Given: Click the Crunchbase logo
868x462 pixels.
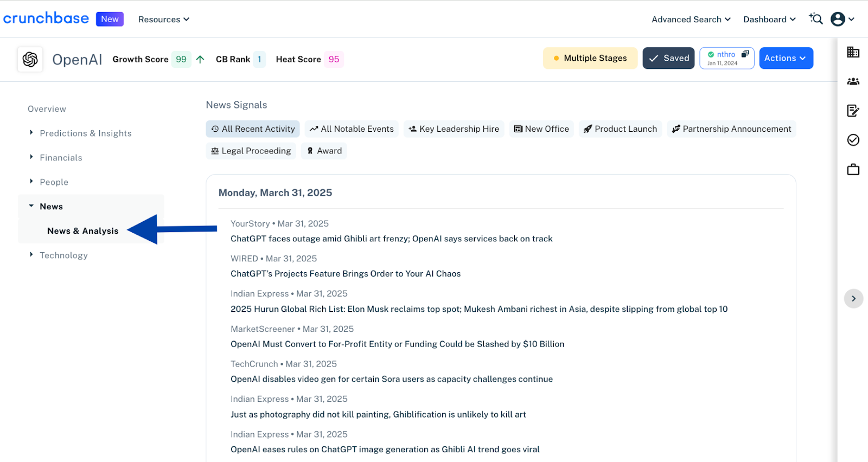Looking at the screenshot, I should click(x=46, y=18).
